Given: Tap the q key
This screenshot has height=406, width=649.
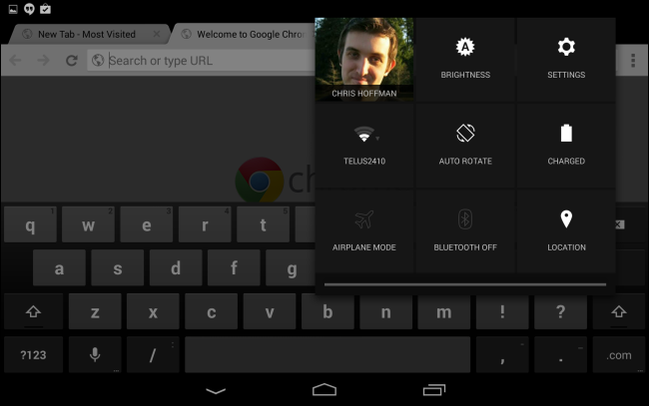Looking at the screenshot, I should point(30,224).
